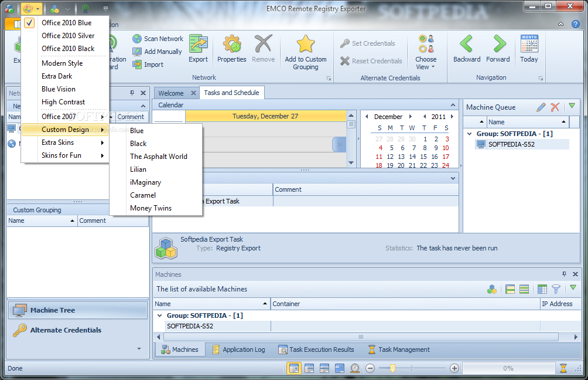Open Machine Queue green dropdown arrow
Image resolution: width=588 pixels, height=380 pixels.
coord(572,106)
